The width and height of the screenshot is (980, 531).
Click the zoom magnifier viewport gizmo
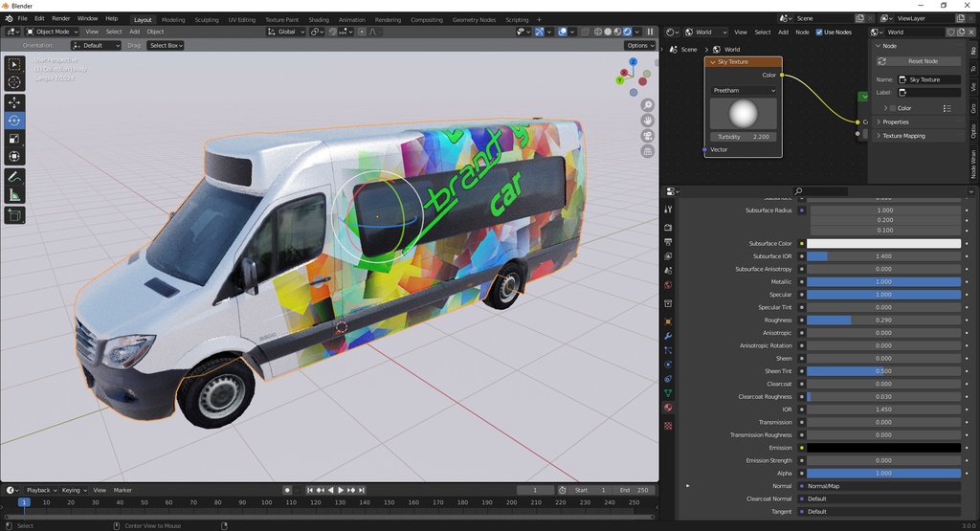(648, 105)
